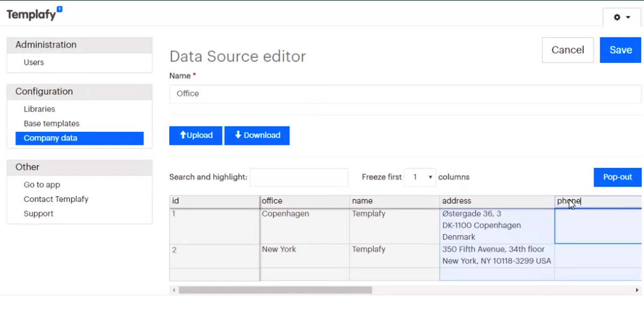Click the Upload button
The image size is (644, 314).
point(196,136)
